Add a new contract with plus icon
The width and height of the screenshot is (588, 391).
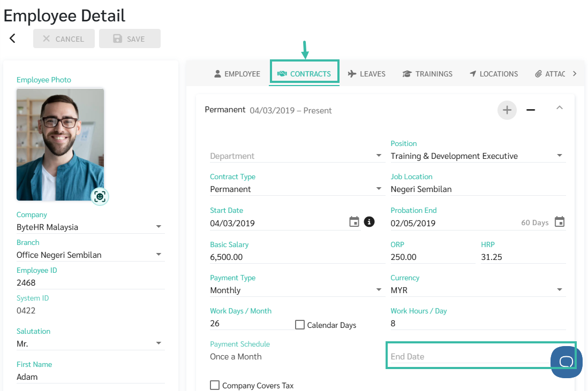pyautogui.click(x=507, y=110)
